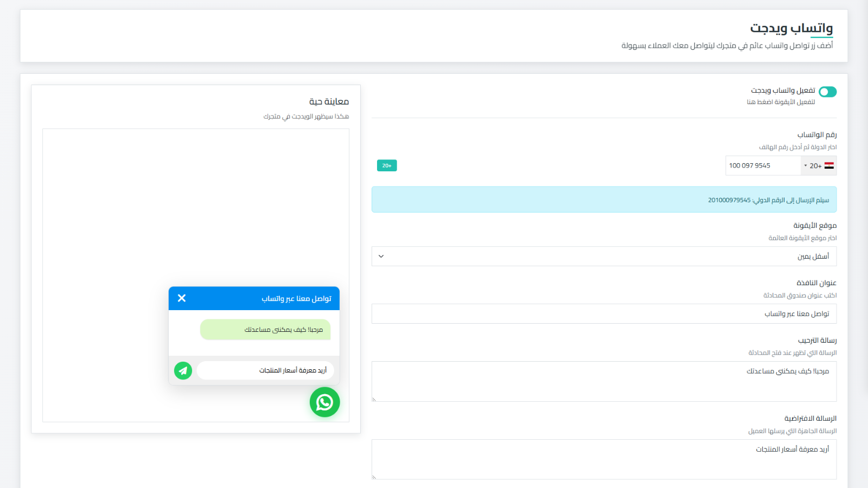Click the blue chat header title
This screenshot has width=868, height=488.
click(296, 299)
